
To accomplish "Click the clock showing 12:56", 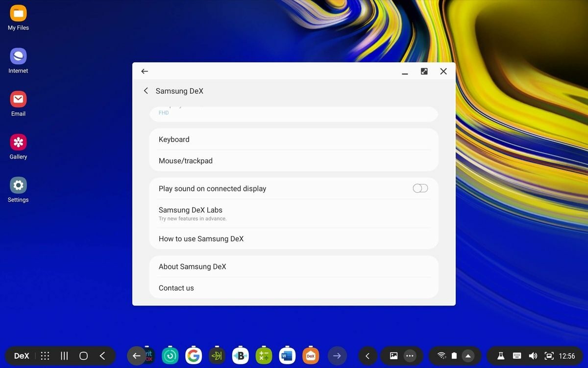I will (x=568, y=356).
